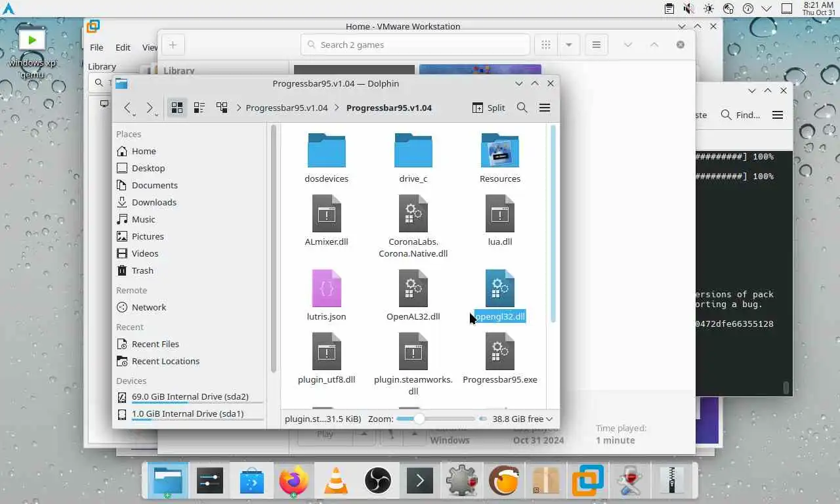The image size is (840, 504).
Task: Expand hidden system tray icons arrow
Action: point(766,9)
